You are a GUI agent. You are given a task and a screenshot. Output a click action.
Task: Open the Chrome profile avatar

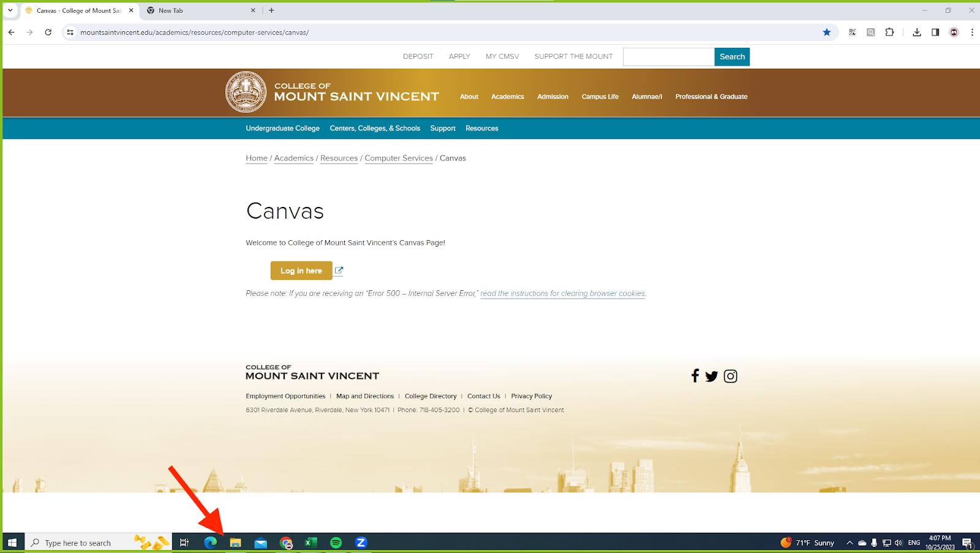tap(954, 32)
